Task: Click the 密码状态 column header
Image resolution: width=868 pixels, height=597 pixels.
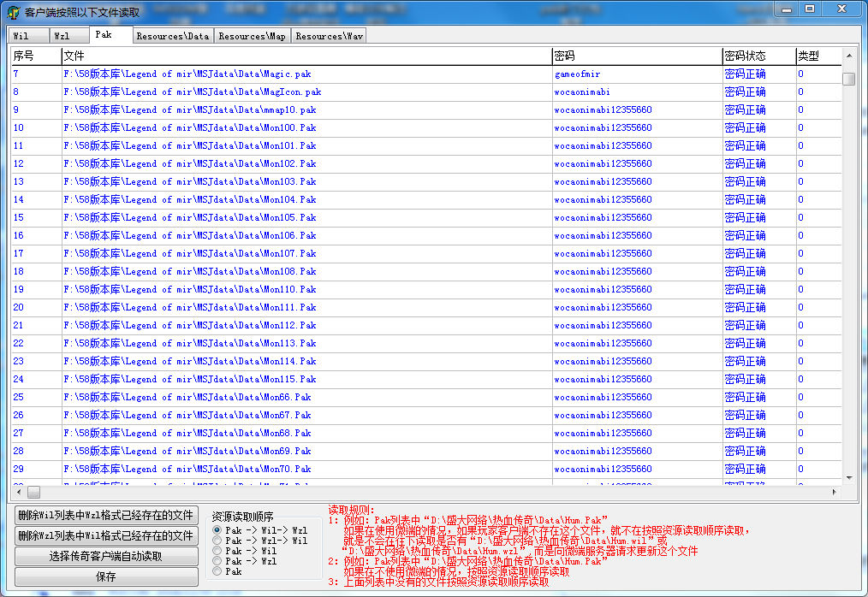Action: click(759, 56)
